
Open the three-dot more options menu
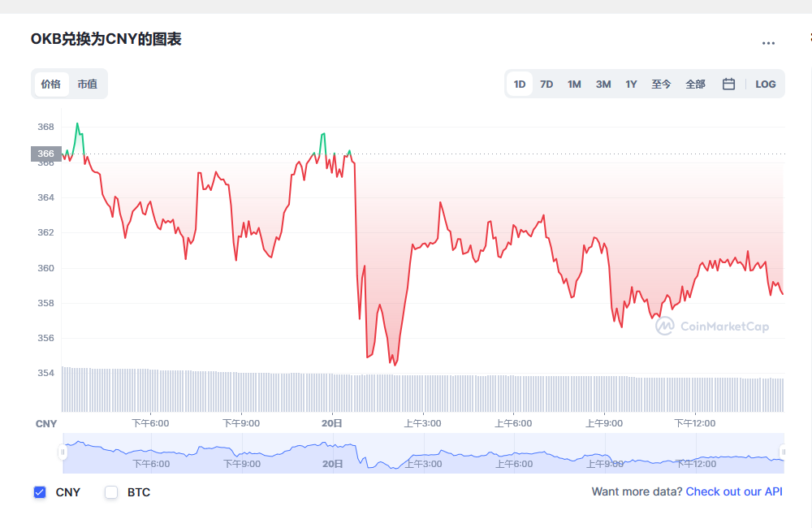point(768,43)
